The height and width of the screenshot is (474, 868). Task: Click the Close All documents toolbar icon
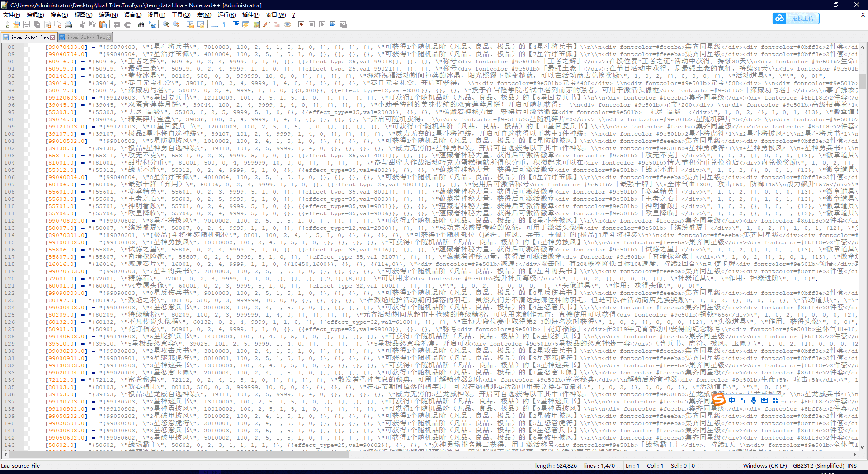58,24
